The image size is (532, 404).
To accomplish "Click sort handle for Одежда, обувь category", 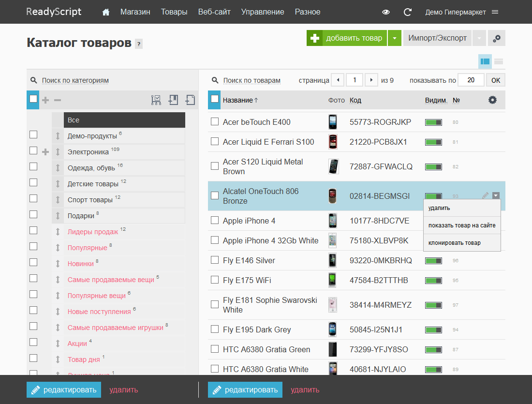I will [58, 168].
